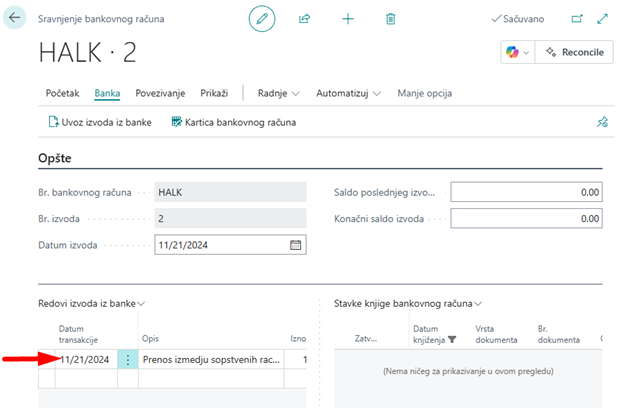Switch to the Početak tab
This screenshot has width=624, height=408.
[63, 93]
